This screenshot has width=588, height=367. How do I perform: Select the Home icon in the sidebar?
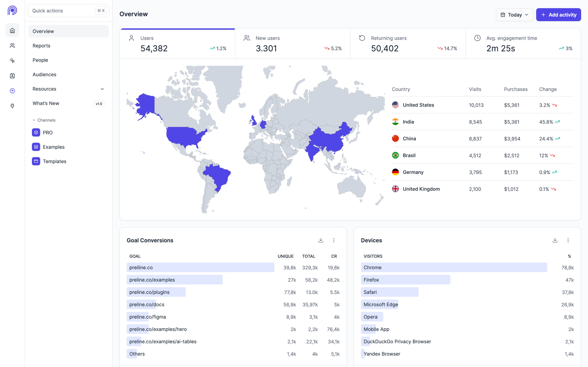click(x=12, y=30)
